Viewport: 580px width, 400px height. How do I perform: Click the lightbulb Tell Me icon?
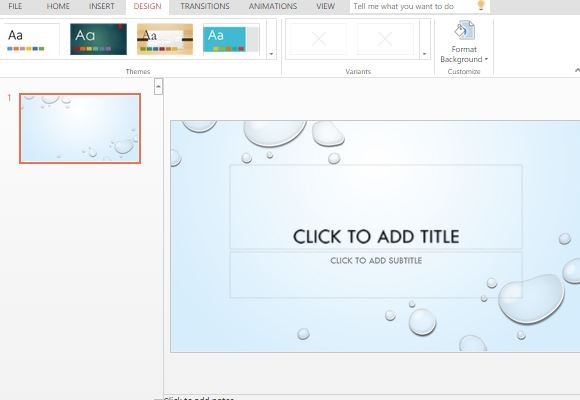pyautogui.click(x=480, y=6)
